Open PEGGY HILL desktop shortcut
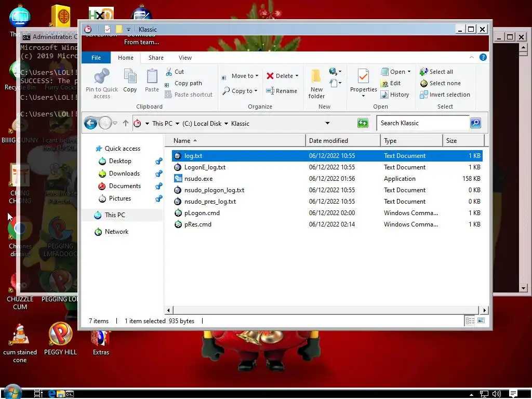This screenshot has width=532, height=399. click(x=60, y=338)
